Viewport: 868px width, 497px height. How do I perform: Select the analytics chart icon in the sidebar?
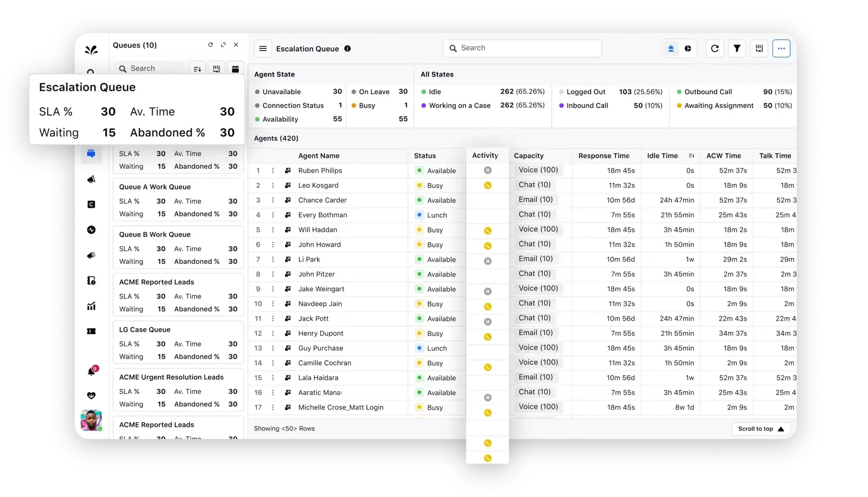(91, 306)
